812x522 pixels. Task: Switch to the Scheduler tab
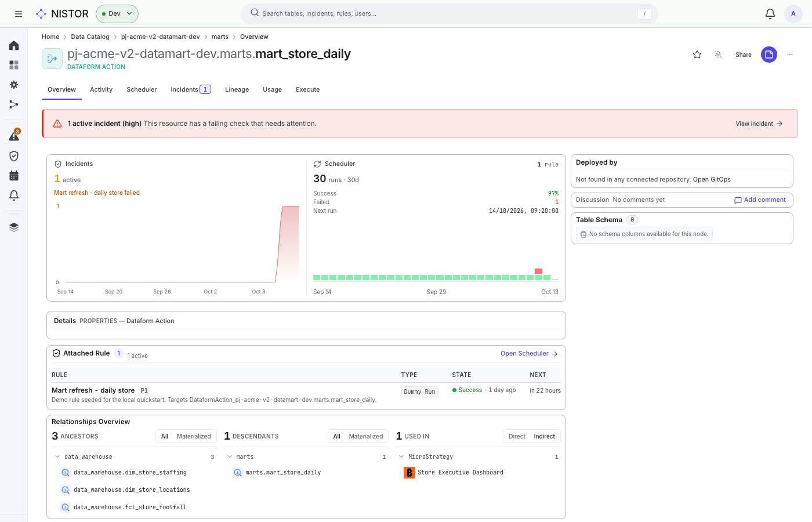142,90
